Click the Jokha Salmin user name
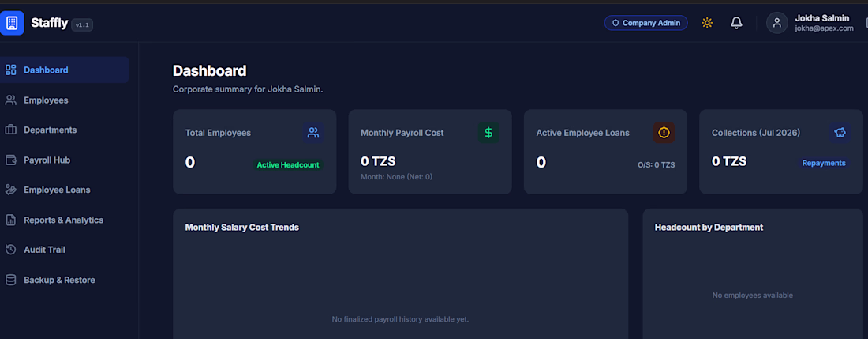The width and height of the screenshot is (868, 339). [x=822, y=18]
